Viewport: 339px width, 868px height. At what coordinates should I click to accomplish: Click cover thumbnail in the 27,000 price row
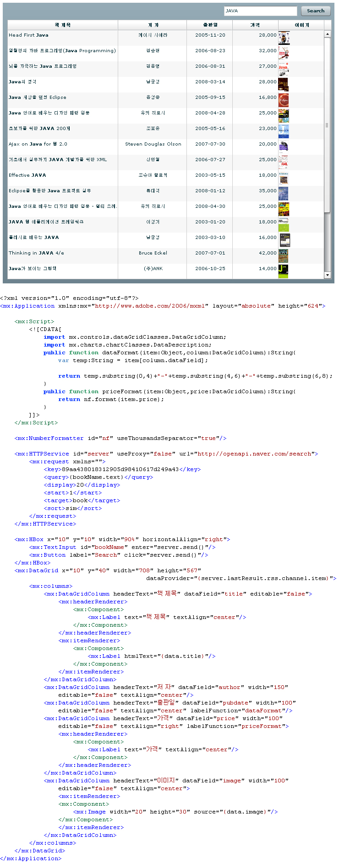(284, 69)
